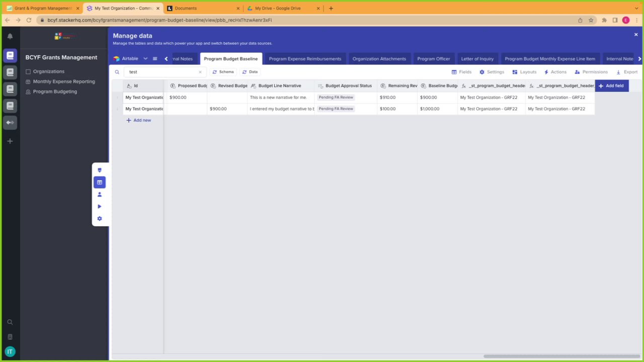Viewport: 644px width, 362px height.
Task: Go back in browser history
Action: pos(7,20)
